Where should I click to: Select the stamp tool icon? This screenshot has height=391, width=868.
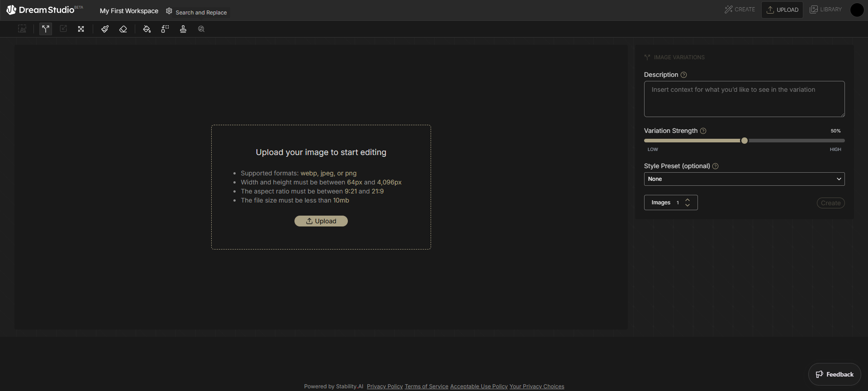point(183,29)
